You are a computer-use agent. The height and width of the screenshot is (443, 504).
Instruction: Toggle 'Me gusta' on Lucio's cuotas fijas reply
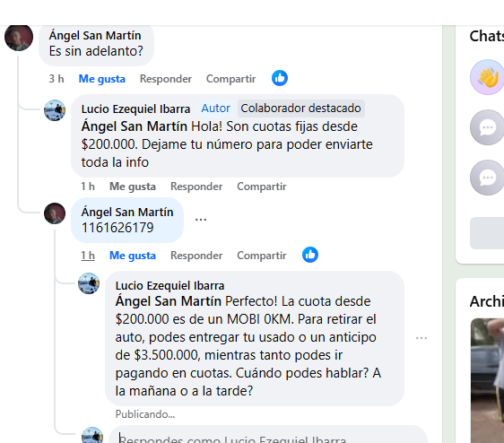click(133, 187)
